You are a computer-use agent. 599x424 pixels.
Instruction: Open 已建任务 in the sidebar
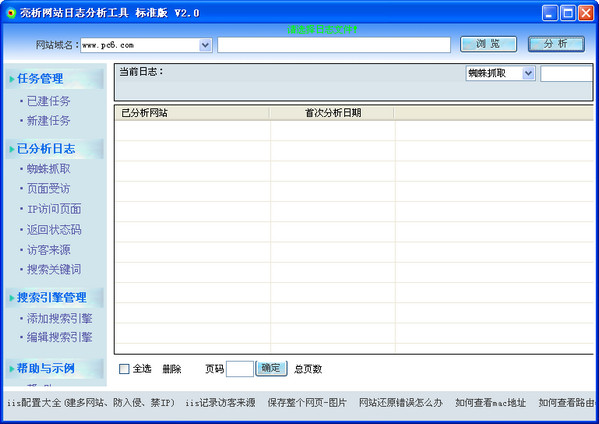pos(49,101)
